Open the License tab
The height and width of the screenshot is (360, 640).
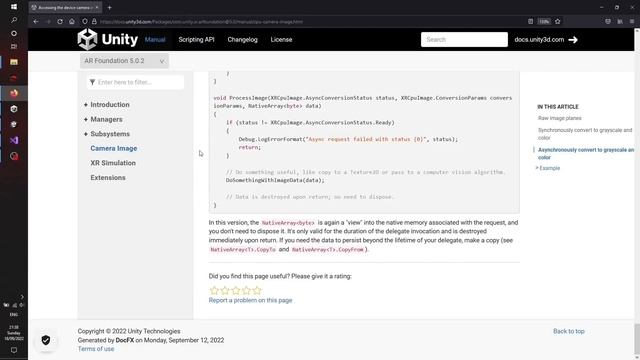281,40
